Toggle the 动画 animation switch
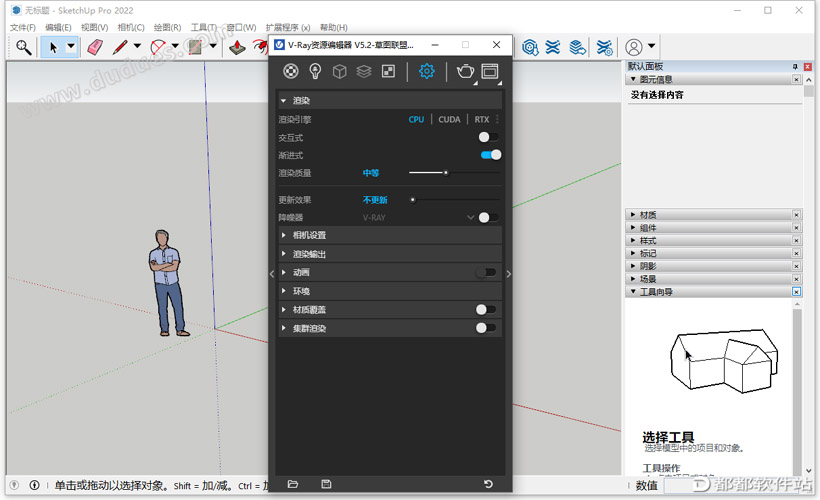The height and width of the screenshot is (500, 820). pyautogui.click(x=486, y=272)
